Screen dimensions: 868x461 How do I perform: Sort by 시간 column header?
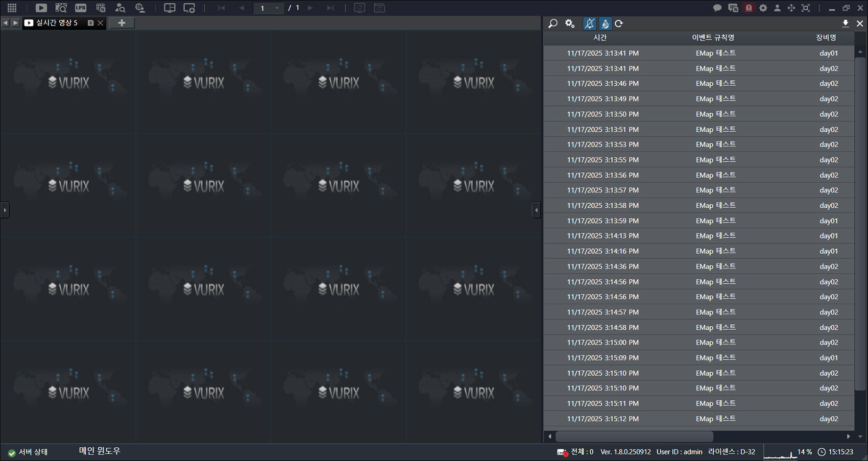click(x=600, y=37)
